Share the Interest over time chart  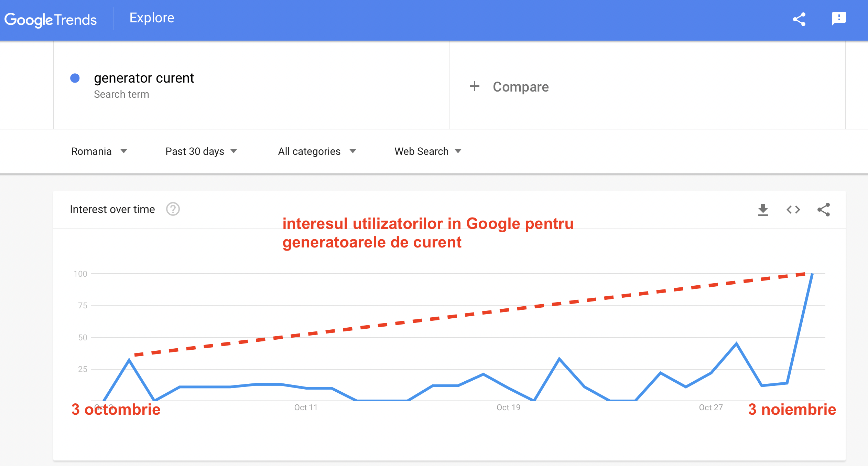point(823,210)
